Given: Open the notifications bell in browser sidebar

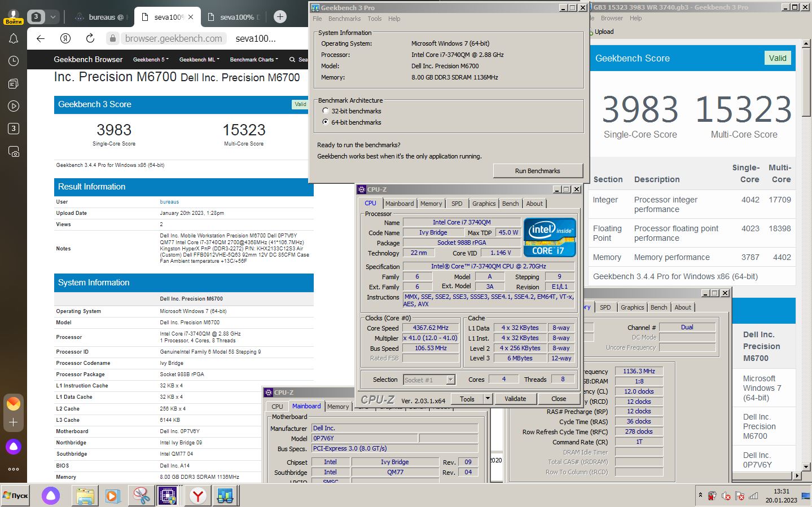Looking at the screenshot, I should point(14,39).
